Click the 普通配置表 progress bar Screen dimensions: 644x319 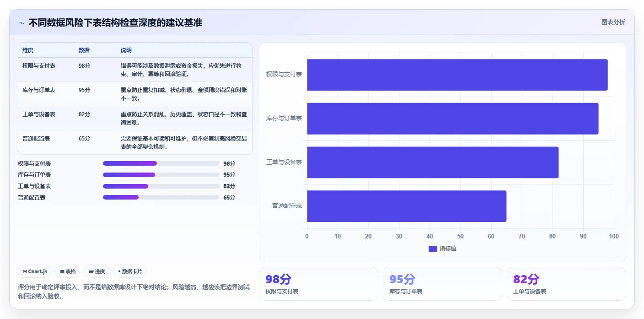click(161, 197)
